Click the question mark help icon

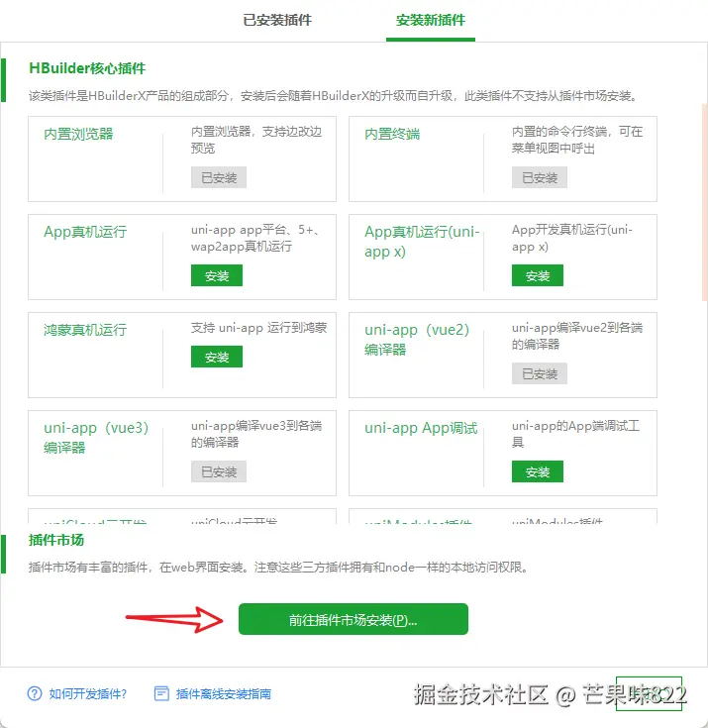point(35,693)
